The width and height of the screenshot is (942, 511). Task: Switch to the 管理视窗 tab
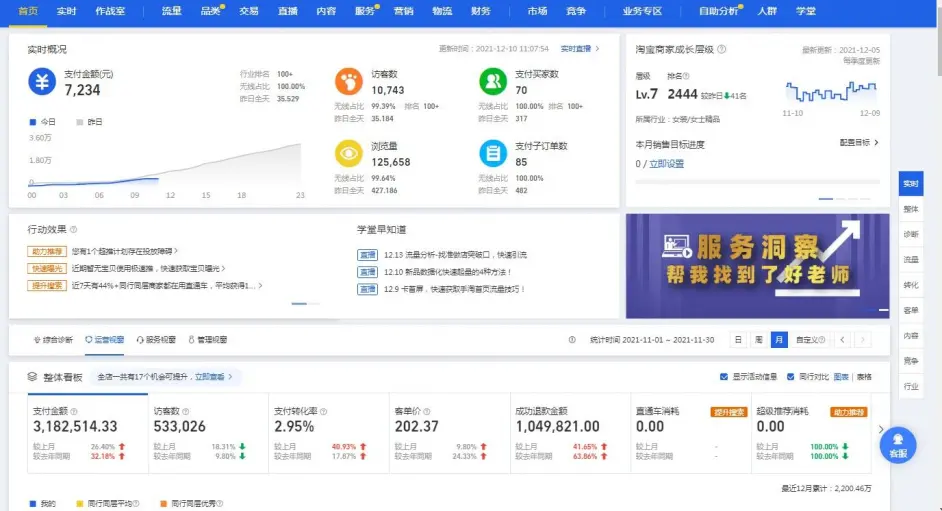point(208,340)
